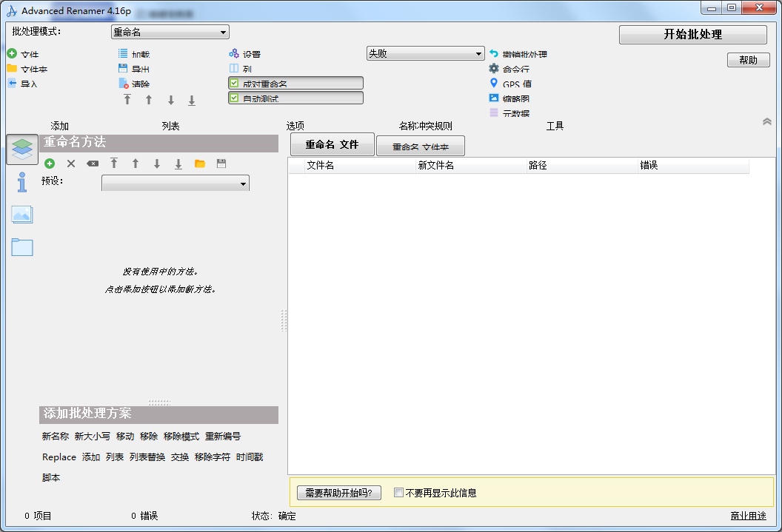Toggle the 成对重命名 checkbox
Viewport: 782px width, 532px height.
click(234, 84)
